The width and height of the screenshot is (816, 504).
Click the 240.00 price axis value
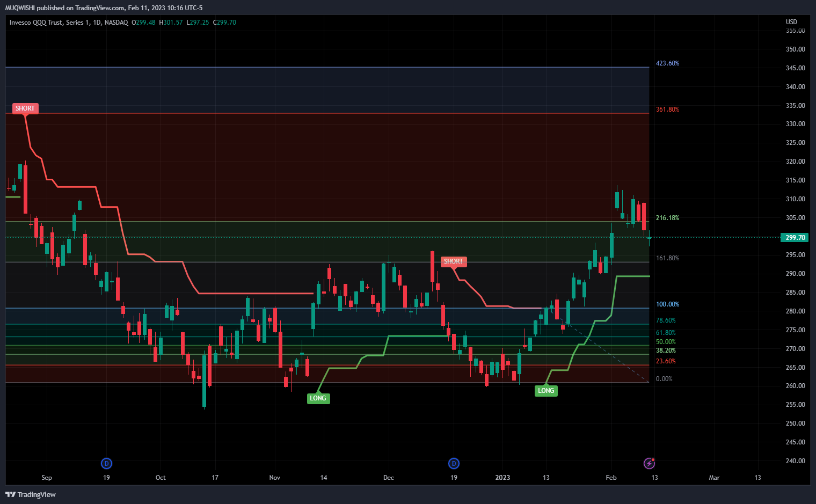click(795, 461)
